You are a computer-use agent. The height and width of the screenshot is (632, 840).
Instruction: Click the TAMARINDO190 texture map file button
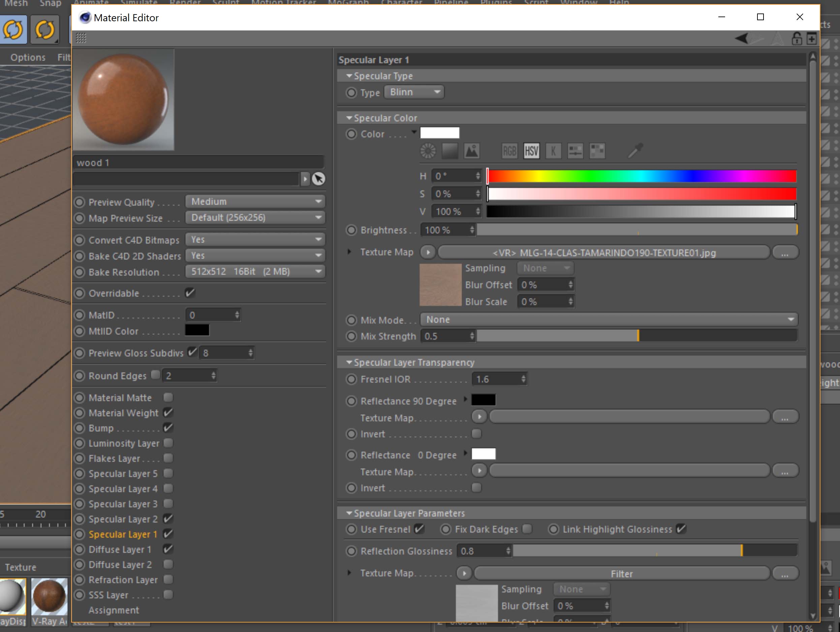[604, 252]
